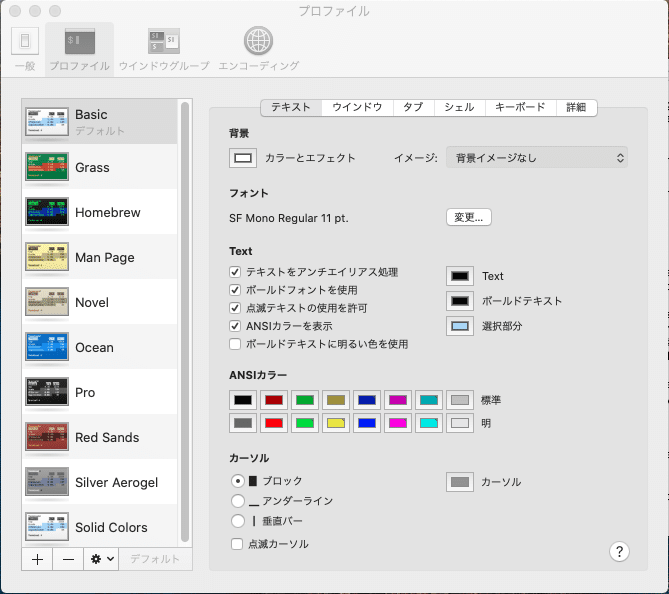Viewport: 669px width, 594px height.
Task: Select the Ocean profile
Action: pyautogui.click(x=99, y=347)
